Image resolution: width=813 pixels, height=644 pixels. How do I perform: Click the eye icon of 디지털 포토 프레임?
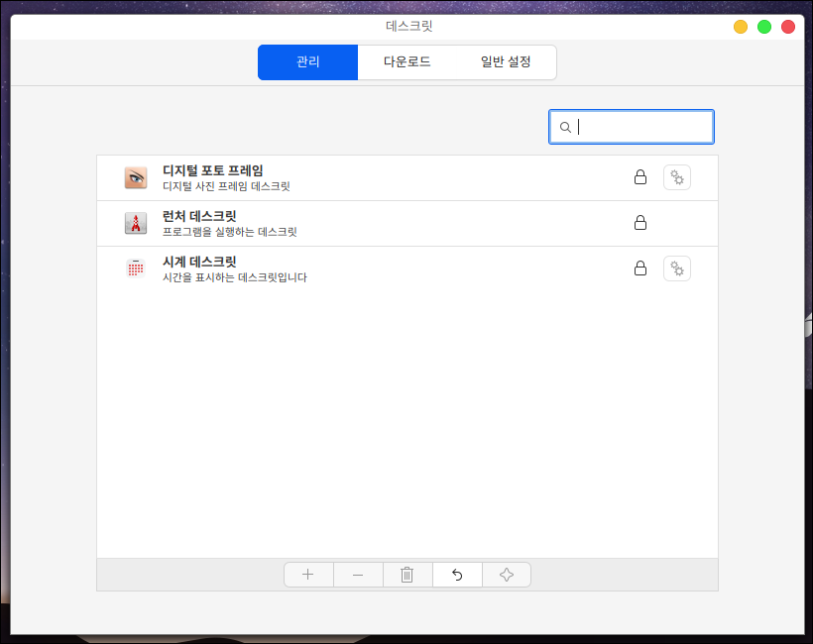[136, 177]
